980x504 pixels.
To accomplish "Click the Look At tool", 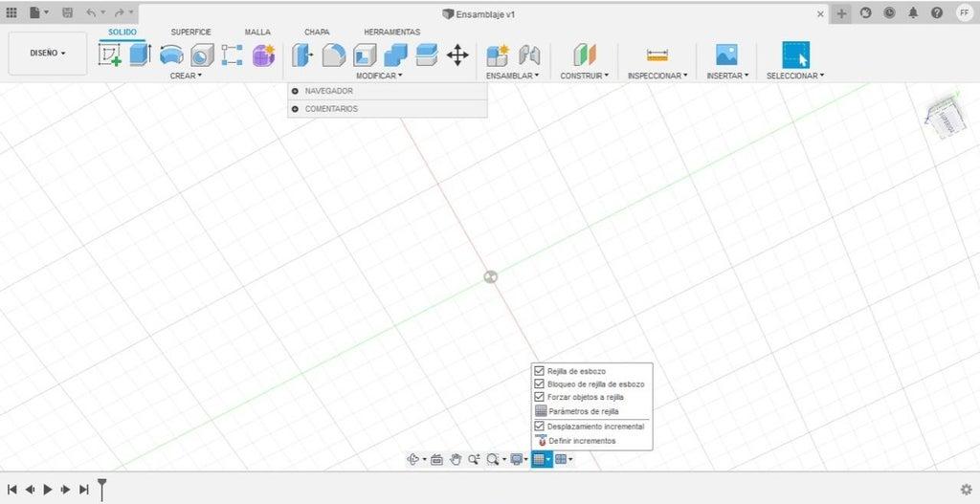I will (436, 460).
